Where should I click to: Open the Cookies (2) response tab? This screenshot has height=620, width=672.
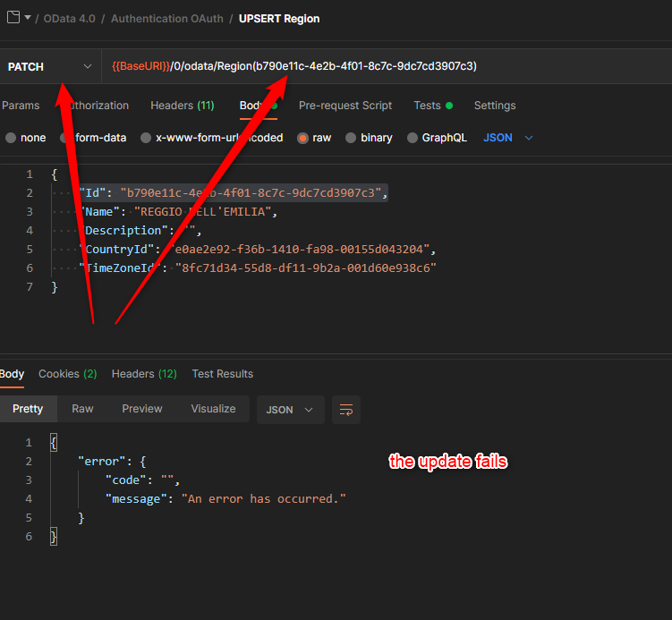pos(68,374)
